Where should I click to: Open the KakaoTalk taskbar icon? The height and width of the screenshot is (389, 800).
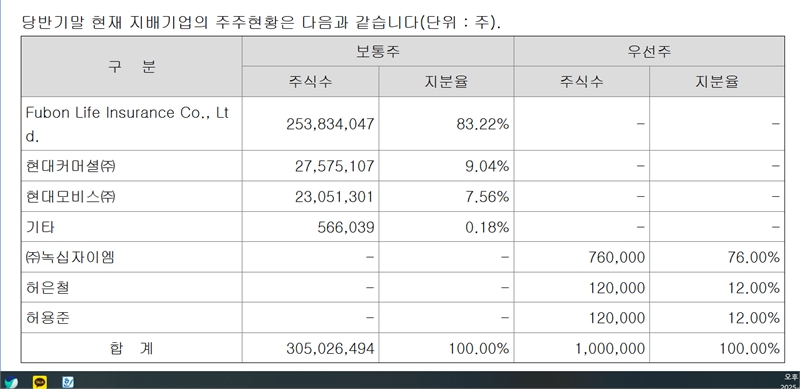click(39, 382)
